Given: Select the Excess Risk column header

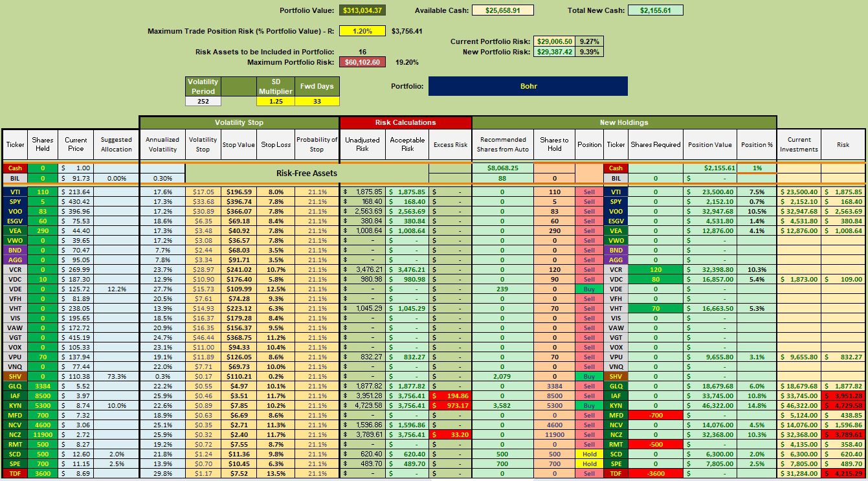Looking at the screenshot, I should [451, 144].
